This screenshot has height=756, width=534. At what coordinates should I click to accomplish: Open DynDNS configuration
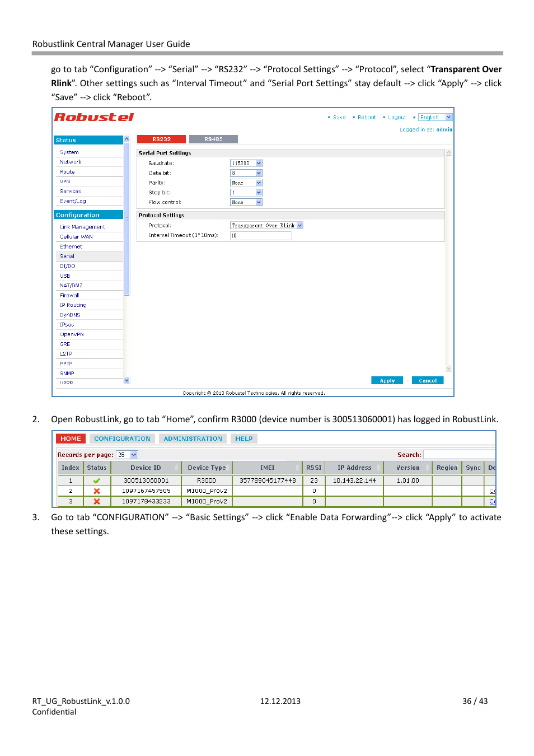70,315
